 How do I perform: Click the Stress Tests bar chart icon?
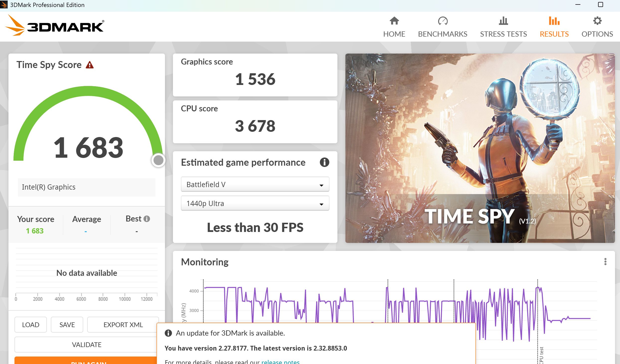click(x=503, y=21)
